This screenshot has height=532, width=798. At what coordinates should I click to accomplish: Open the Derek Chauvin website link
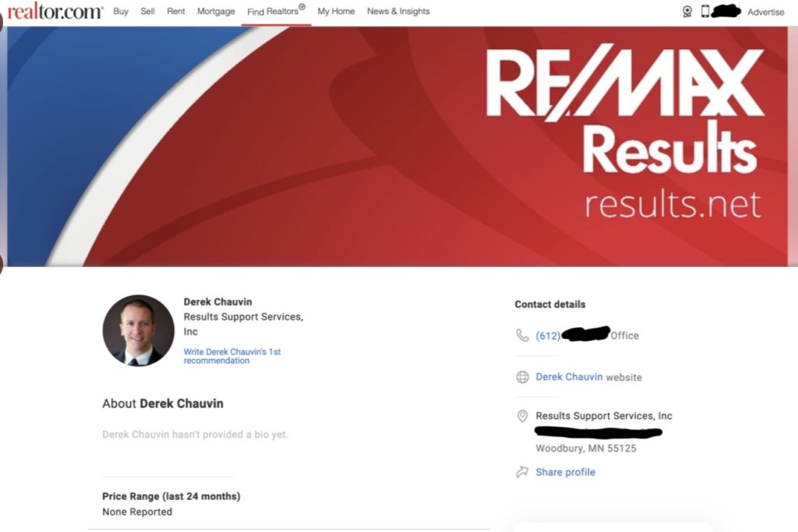point(570,377)
